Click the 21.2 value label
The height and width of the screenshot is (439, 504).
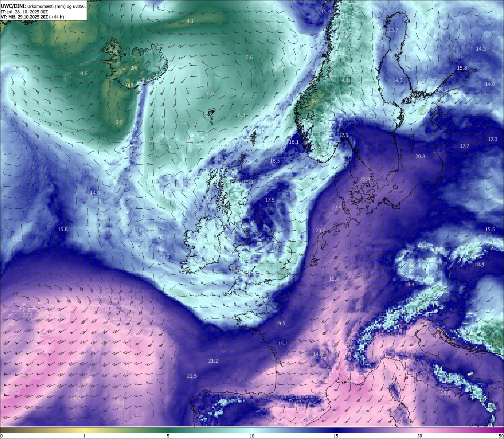(213, 361)
